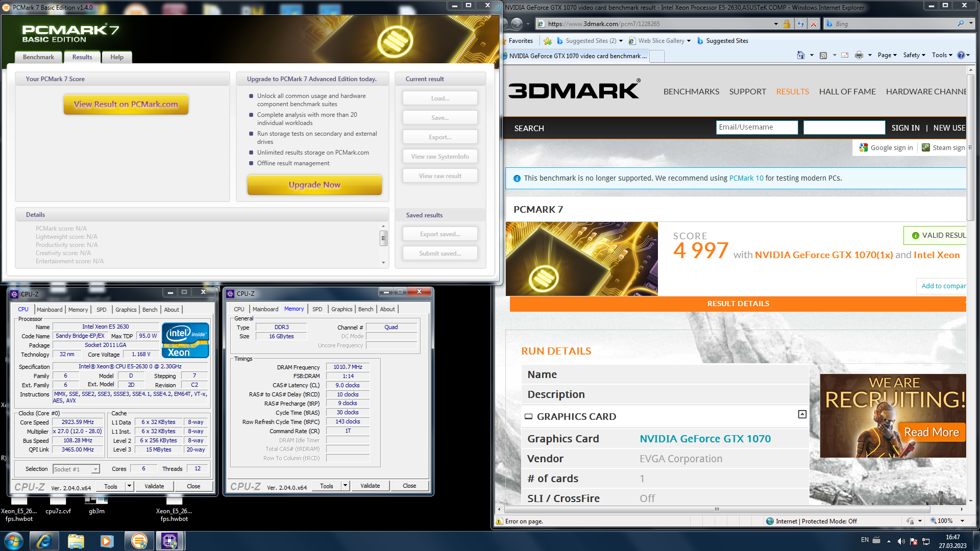Open Windows Media Player from taskbar
980x551 pixels.
(107, 541)
